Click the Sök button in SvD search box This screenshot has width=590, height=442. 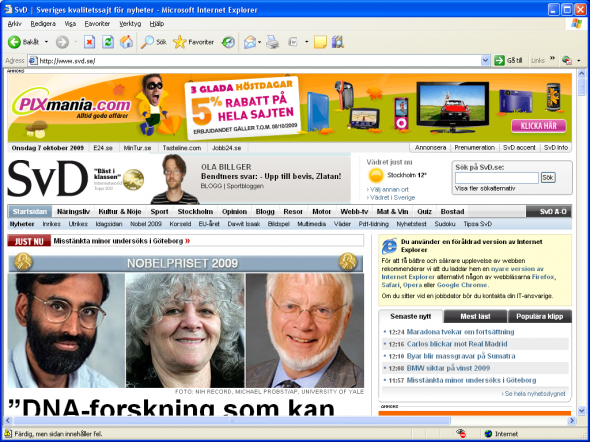(x=548, y=178)
